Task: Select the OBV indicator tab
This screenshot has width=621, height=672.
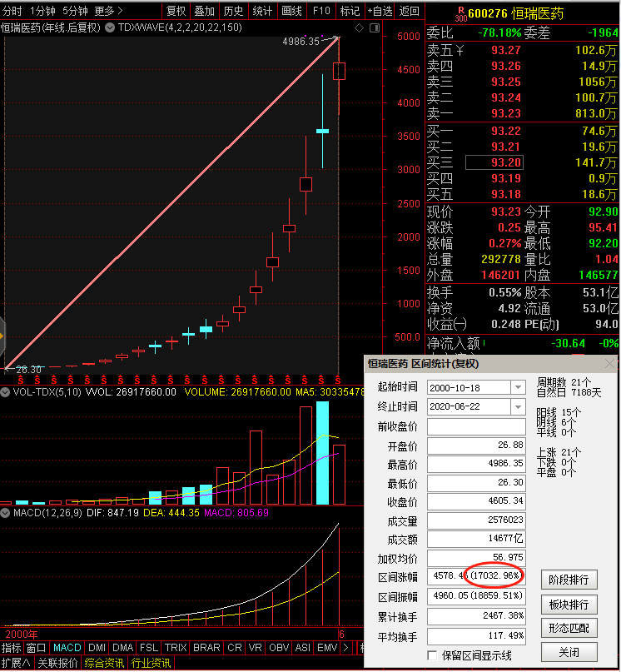Action: tap(279, 648)
